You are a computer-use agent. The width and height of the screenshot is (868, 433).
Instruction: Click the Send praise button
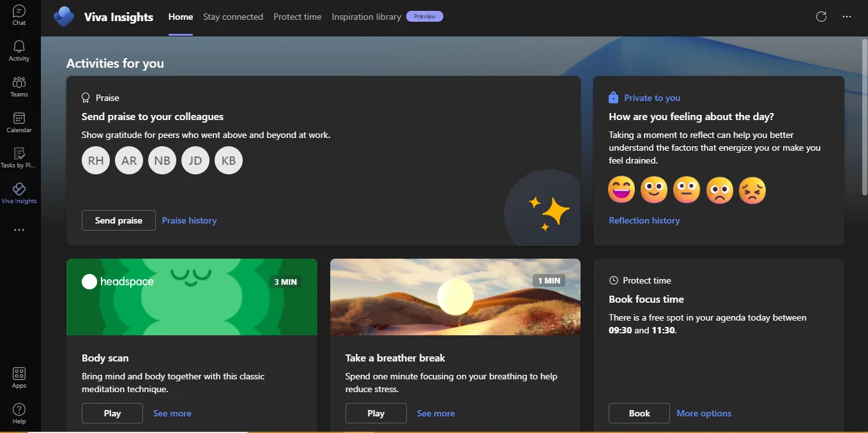[118, 220]
